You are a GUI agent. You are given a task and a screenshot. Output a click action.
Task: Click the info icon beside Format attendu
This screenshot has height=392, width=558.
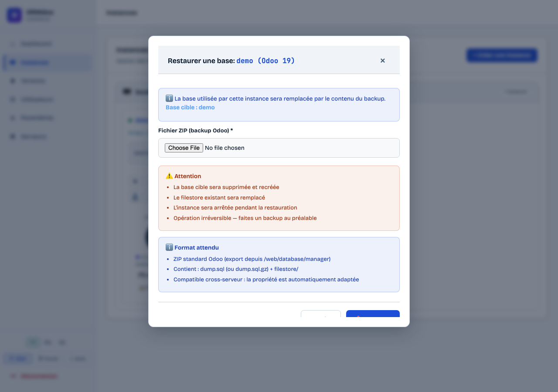point(170,247)
